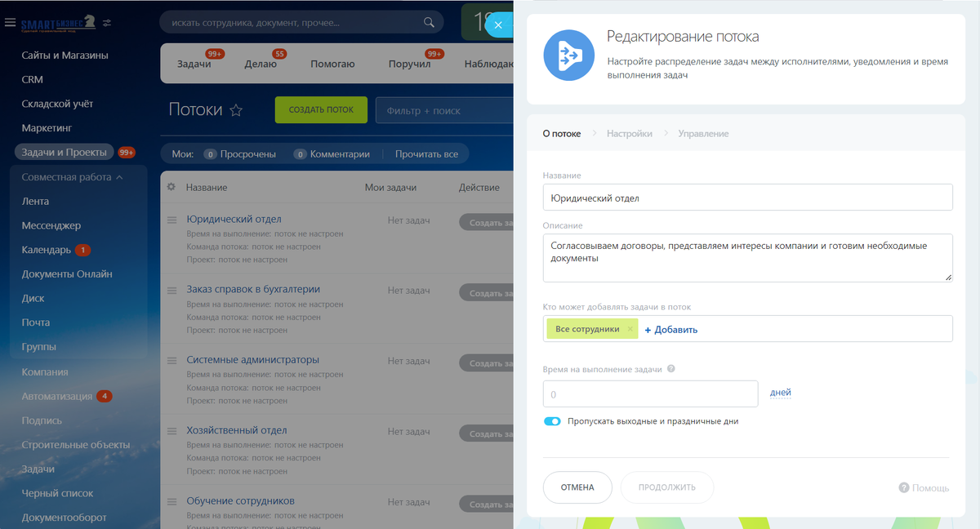The width and height of the screenshot is (980, 529).
Task: Close the side panel with the blue X button
Action: click(497, 25)
